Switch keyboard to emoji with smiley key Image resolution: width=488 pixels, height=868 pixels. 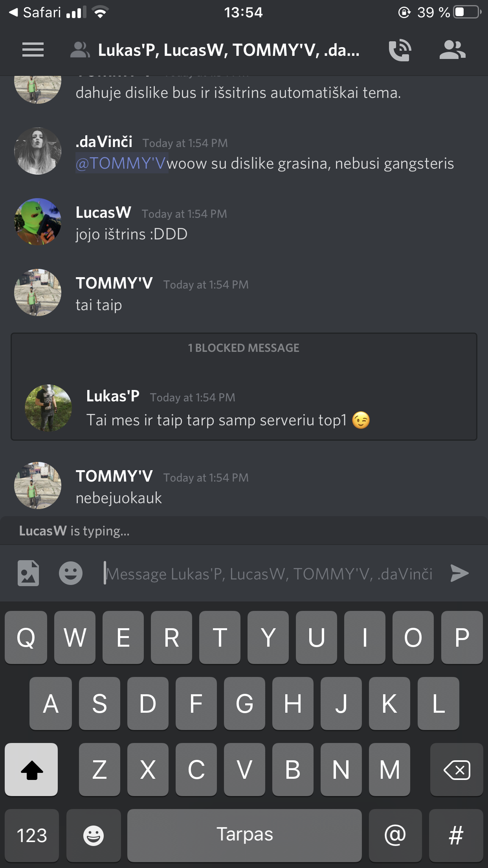coord(94,835)
